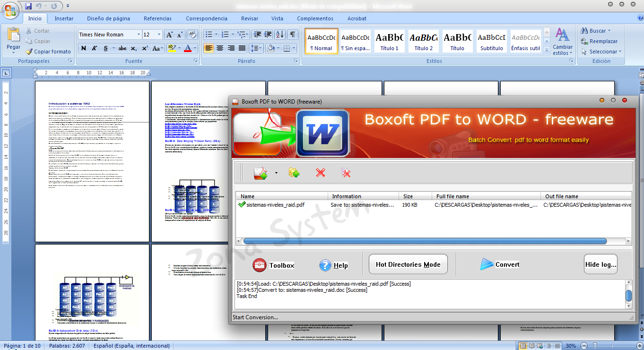Open the borders dropdown arrow
This screenshot has height=350, width=644.
[x=293, y=48]
